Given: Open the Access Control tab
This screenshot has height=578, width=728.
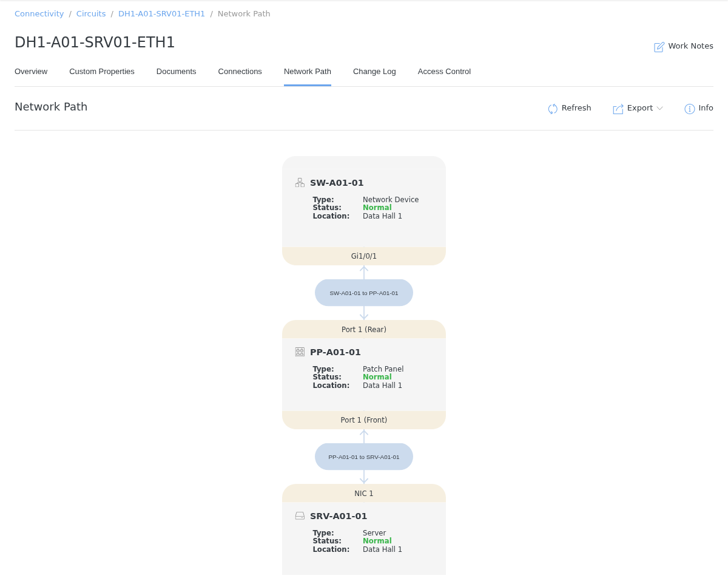Looking at the screenshot, I should (444, 72).
